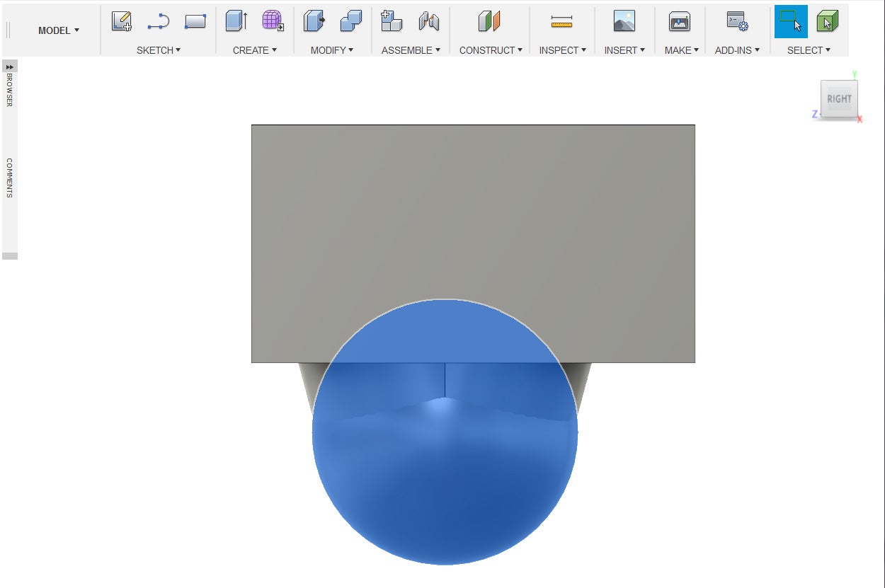885x588 pixels.
Task: Expand the MODIFY menu
Action: coord(331,50)
